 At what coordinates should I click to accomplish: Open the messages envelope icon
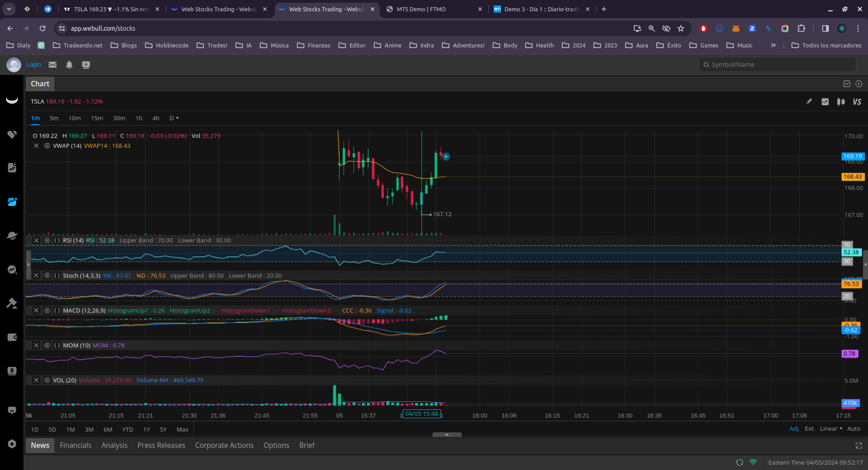tap(52, 65)
